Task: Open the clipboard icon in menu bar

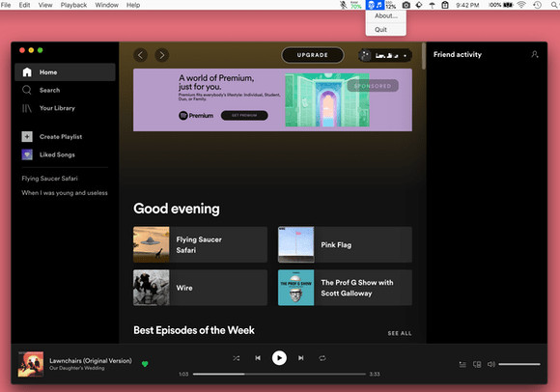Action: (x=445, y=5)
